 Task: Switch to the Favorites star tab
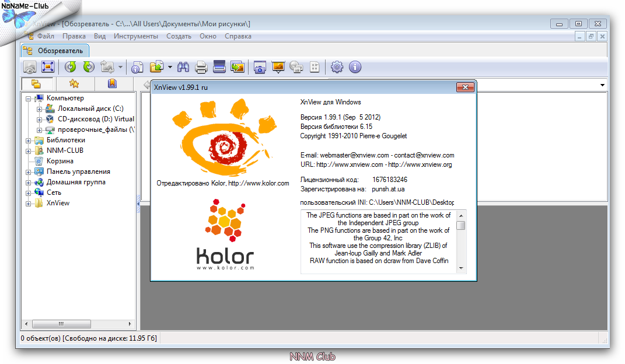tap(74, 84)
